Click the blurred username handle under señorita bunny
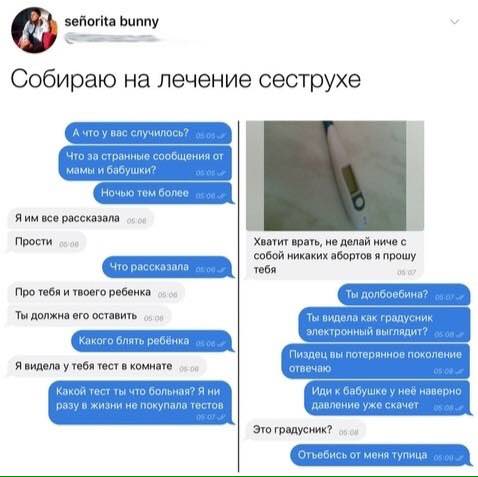478x477 pixels. click(112, 39)
